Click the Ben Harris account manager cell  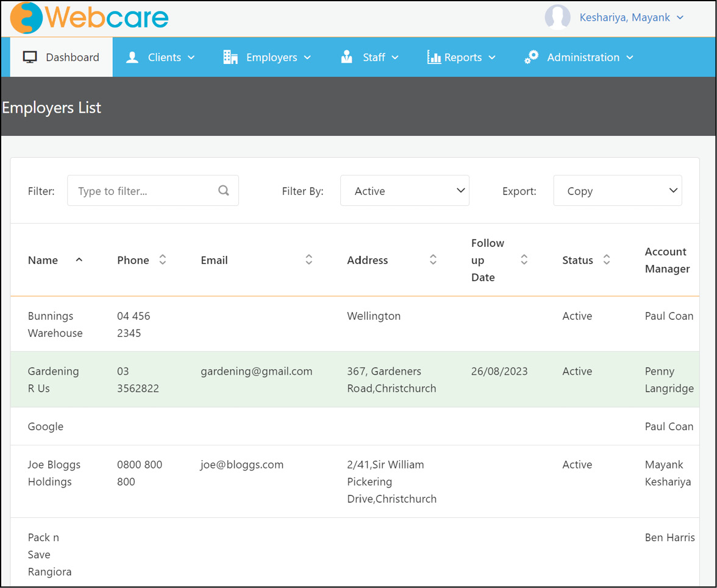click(x=670, y=537)
